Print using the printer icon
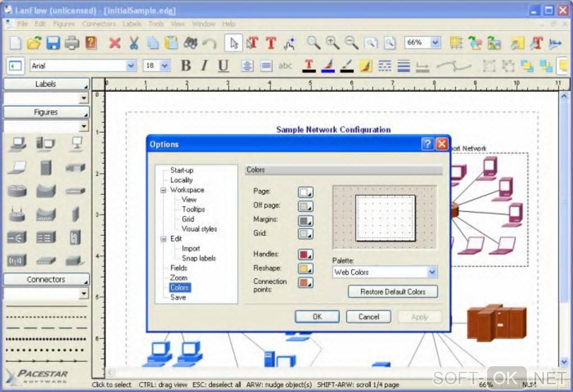Viewport: 573px width, 392px height. point(72,43)
